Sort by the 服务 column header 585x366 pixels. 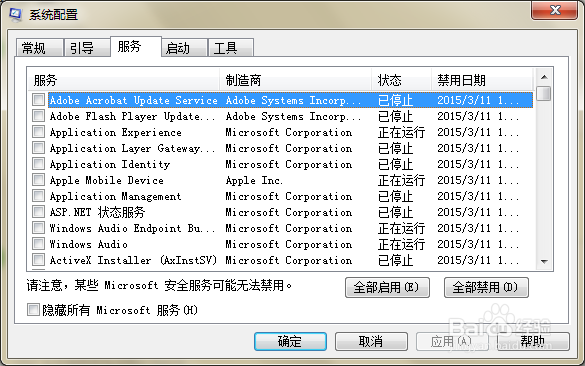[123, 80]
